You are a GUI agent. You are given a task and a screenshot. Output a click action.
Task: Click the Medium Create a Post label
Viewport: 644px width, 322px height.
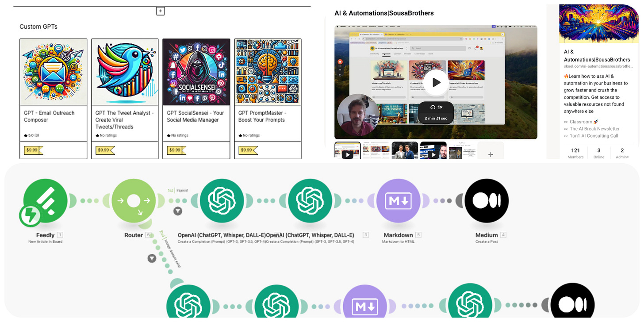(x=487, y=241)
